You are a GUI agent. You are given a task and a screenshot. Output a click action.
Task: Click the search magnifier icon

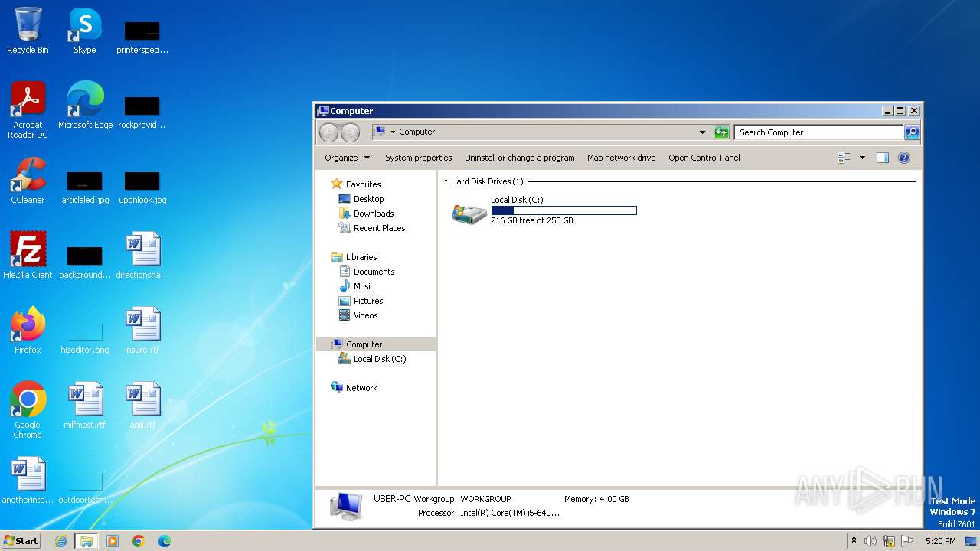click(x=911, y=132)
